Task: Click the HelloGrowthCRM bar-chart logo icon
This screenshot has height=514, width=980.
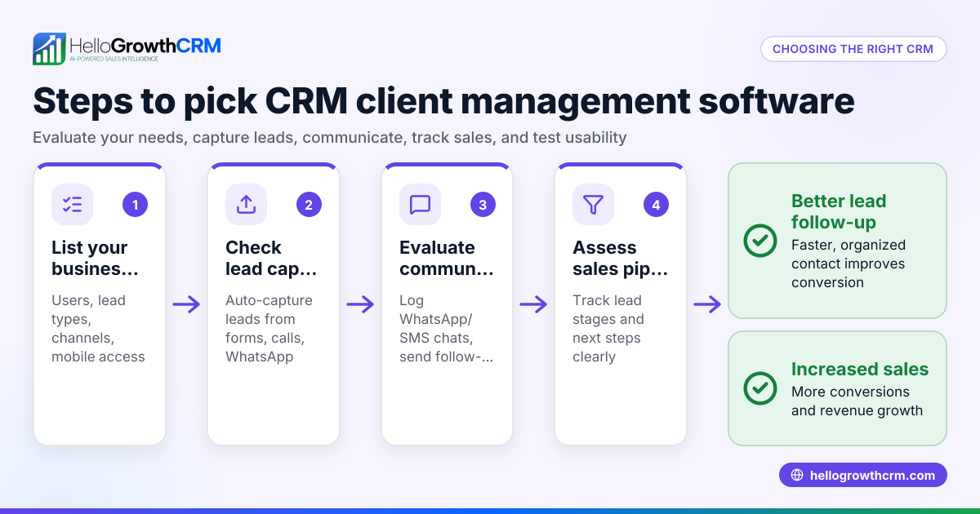Action: click(49, 49)
